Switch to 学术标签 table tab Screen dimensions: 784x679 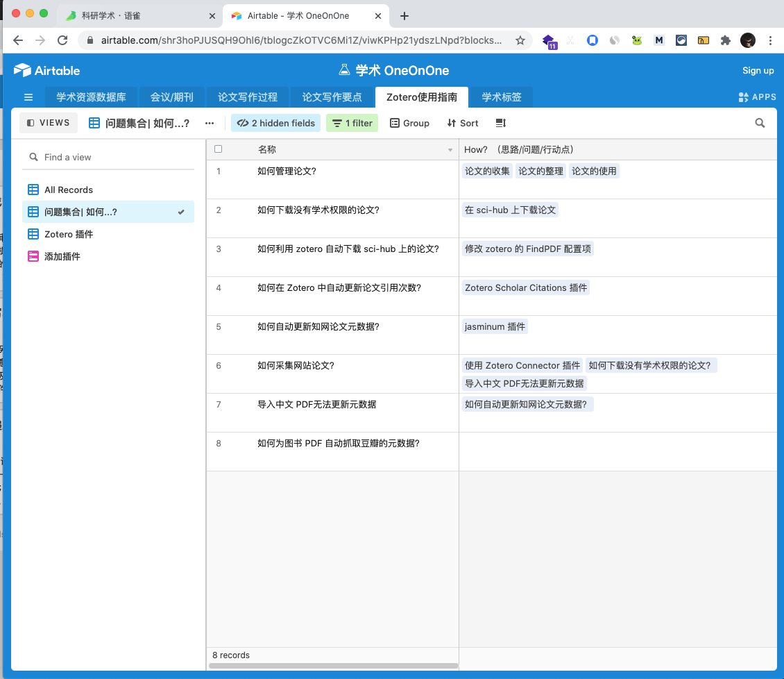tap(502, 97)
